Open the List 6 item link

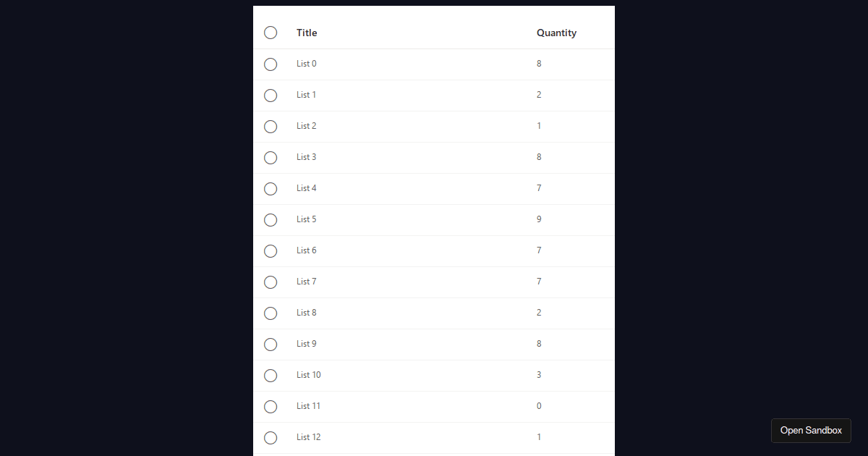coord(306,250)
